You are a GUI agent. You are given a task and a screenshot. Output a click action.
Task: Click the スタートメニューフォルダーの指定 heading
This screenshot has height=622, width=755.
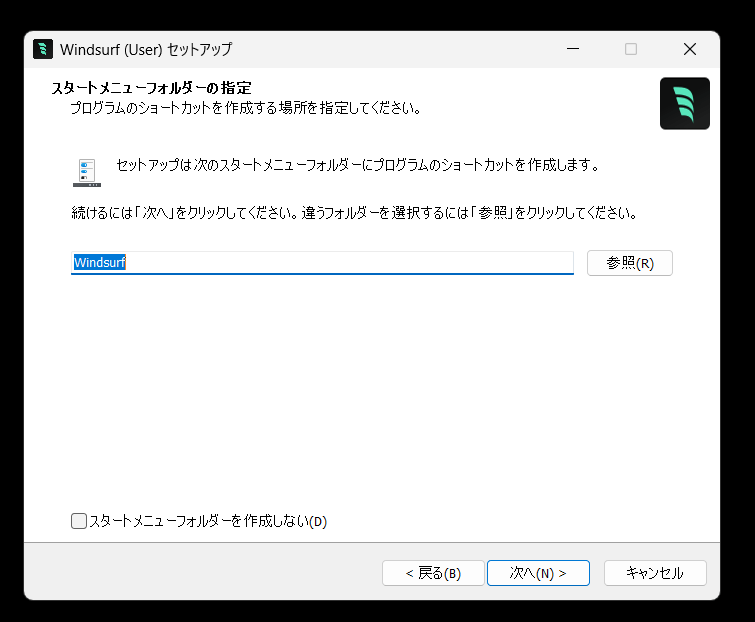[x=151, y=88]
